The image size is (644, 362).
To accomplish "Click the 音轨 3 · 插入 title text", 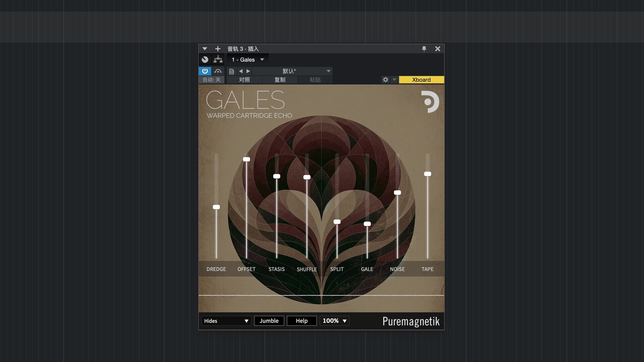I will [243, 49].
